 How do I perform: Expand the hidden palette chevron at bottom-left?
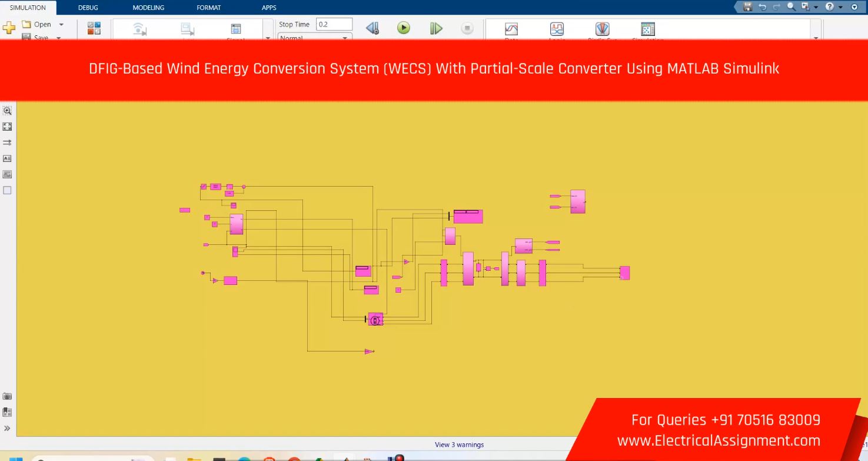8,428
